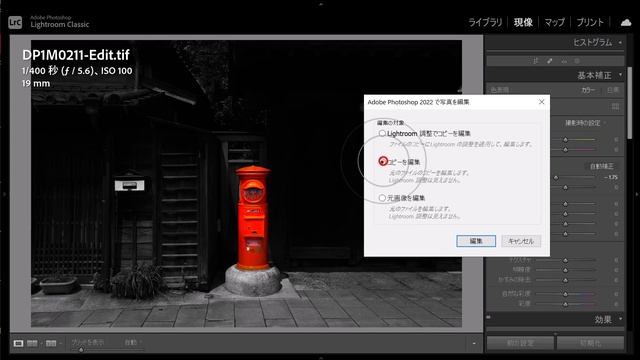The image size is (640, 360).
Task: Open the 撮影時の設定 white balance dropdown
Action: click(x=585, y=123)
